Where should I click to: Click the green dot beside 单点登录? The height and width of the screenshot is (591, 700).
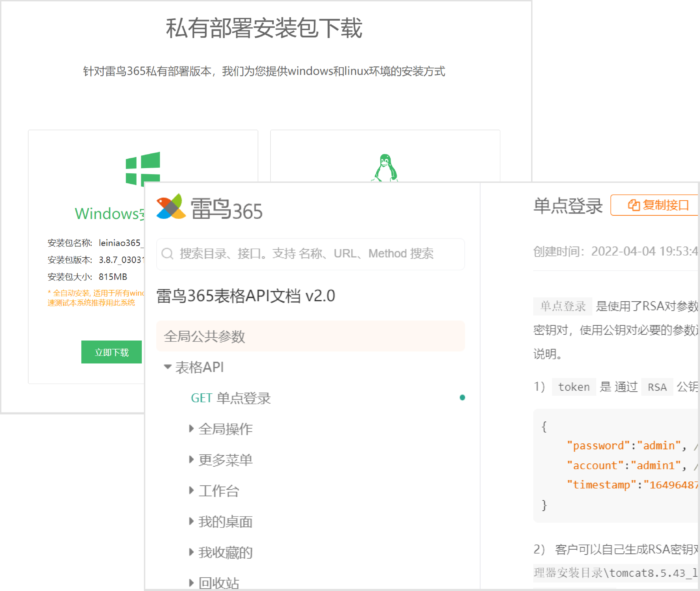(x=462, y=397)
